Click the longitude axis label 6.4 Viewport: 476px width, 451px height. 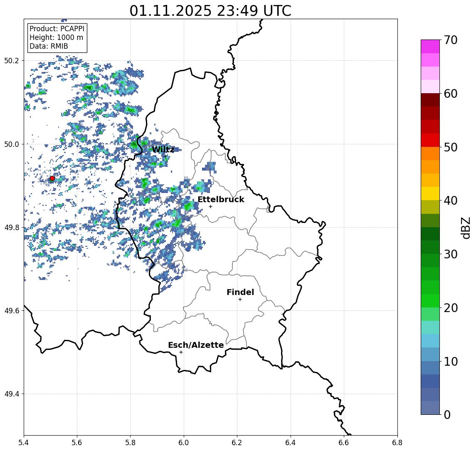point(291,443)
